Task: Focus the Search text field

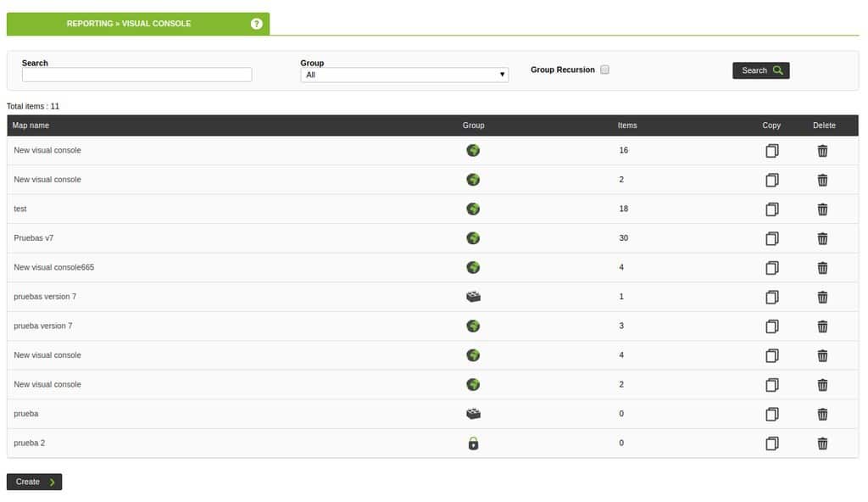Action: point(136,75)
